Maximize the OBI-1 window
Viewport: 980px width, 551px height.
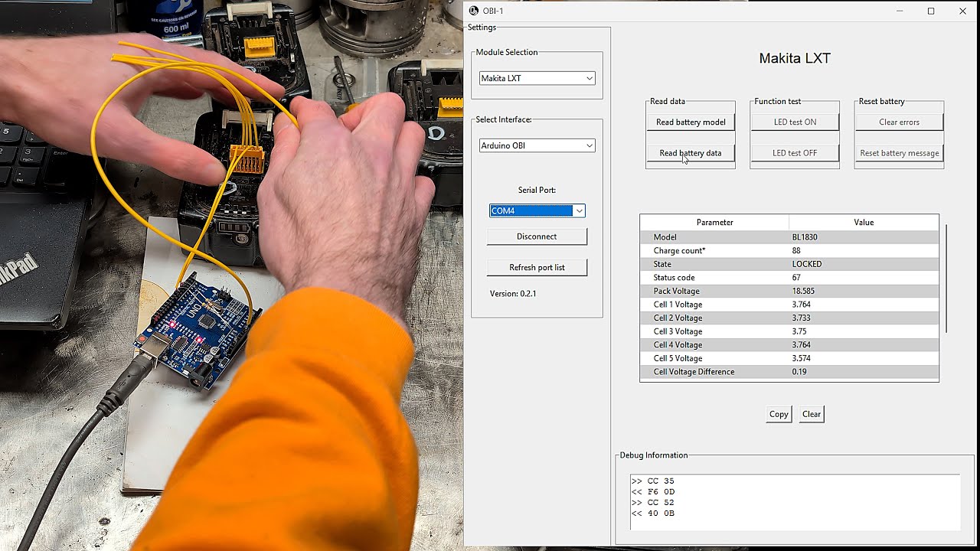[x=931, y=11]
